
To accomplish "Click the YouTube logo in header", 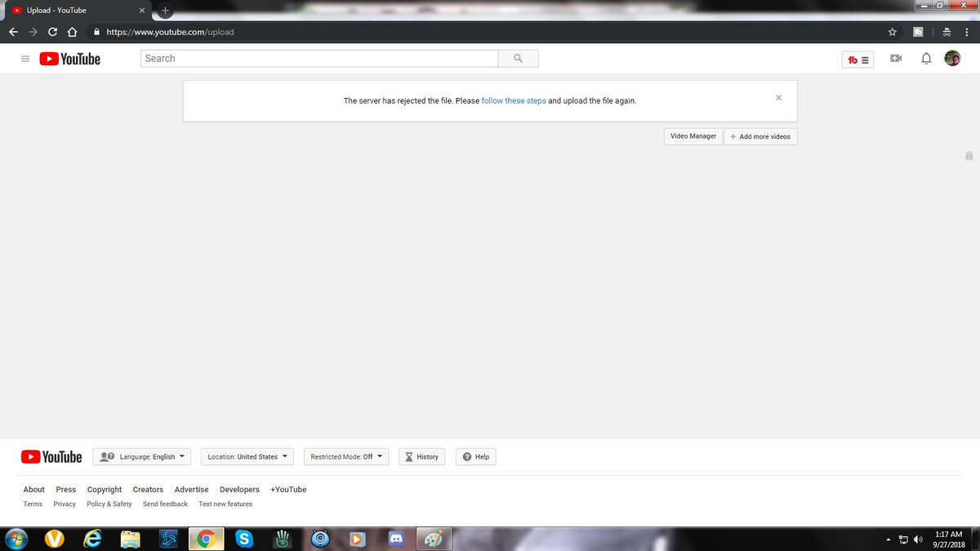I will 70,59.
